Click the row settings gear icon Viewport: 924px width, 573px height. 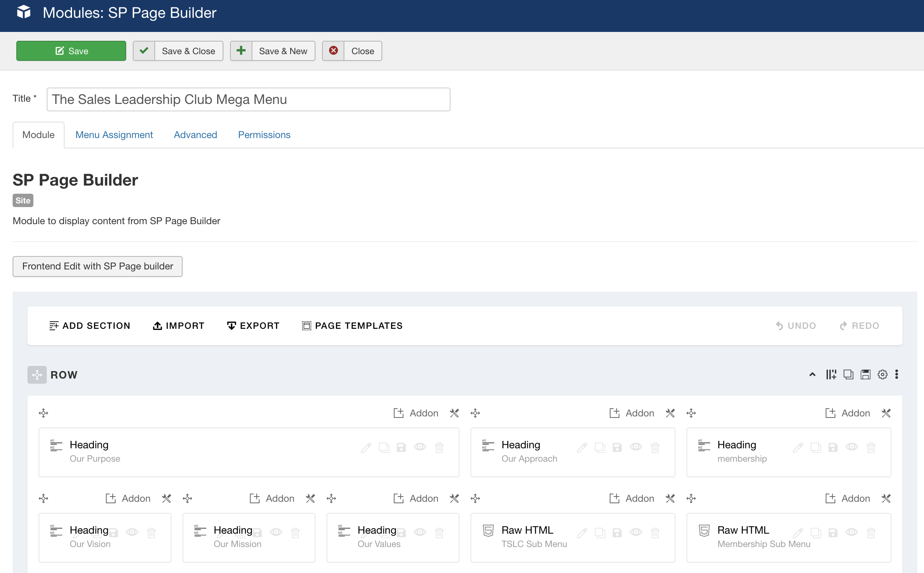pyautogui.click(x=882, y=374)
